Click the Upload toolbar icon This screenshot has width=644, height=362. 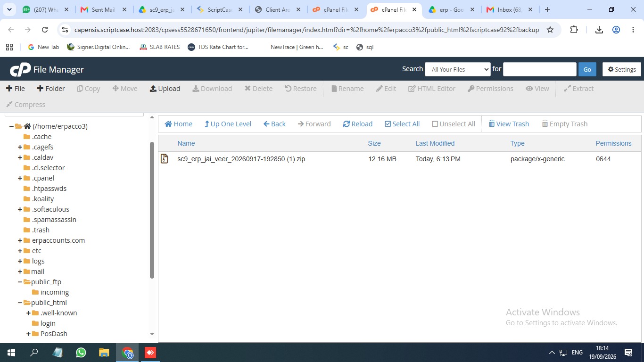pyautogui.click(x=153, y=89)
